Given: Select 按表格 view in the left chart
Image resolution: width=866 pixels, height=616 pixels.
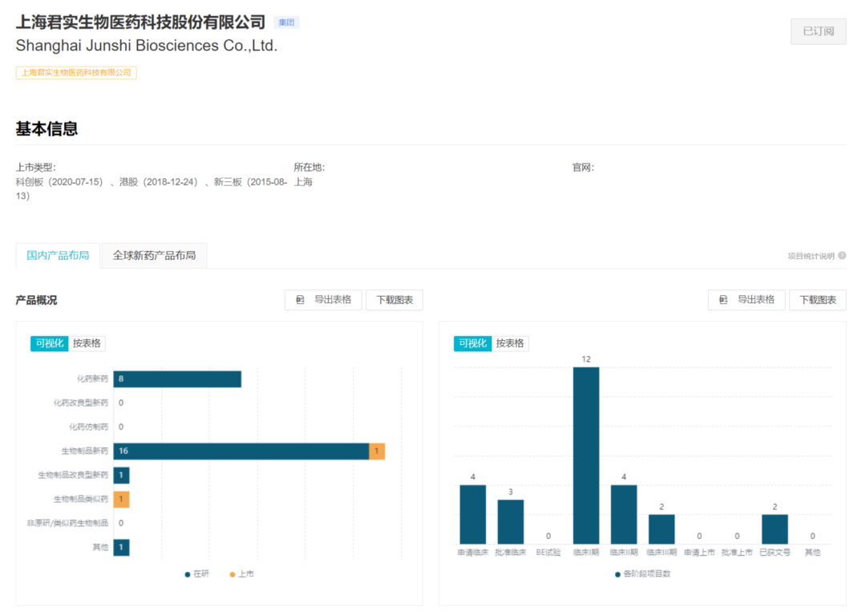Looking at the screenshot, I should (87, 343).
